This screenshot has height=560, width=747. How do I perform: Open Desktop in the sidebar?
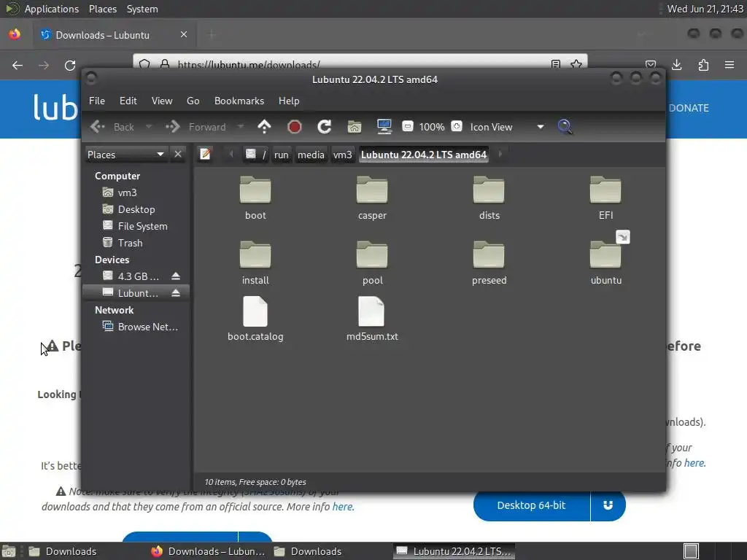tap(136, 209)
